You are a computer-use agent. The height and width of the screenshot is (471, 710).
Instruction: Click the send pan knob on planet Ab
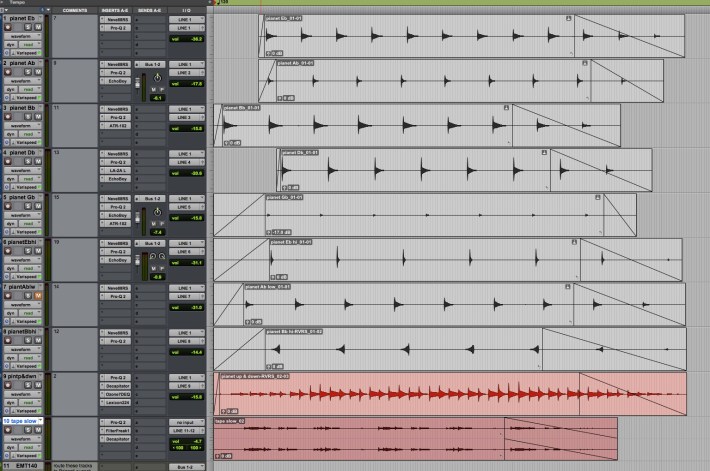pos(155,76)
